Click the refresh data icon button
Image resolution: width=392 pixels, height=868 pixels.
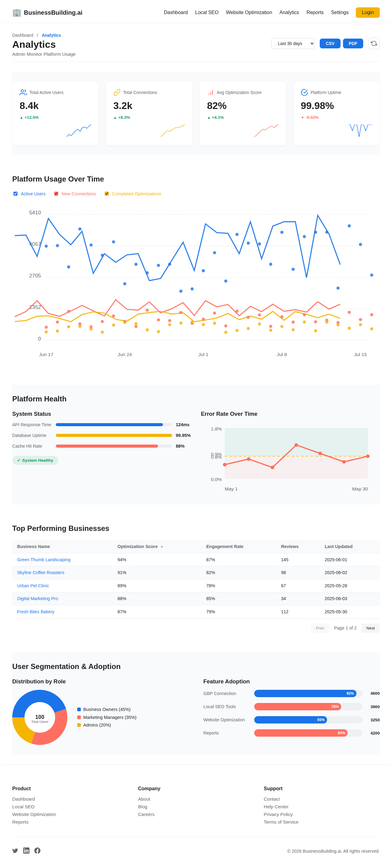click(x=373, y=43)
